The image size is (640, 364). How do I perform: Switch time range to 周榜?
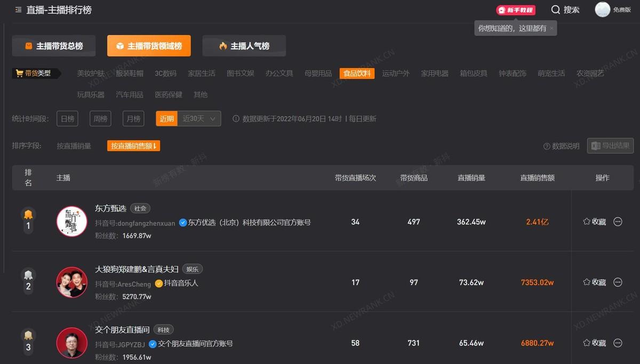pos(100,119)
